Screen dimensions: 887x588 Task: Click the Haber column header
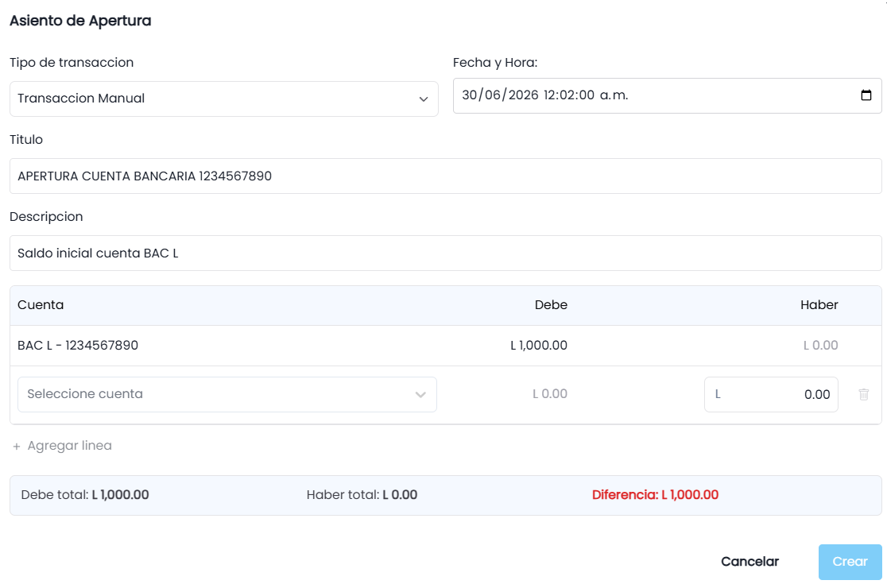[x=819, y=305]
